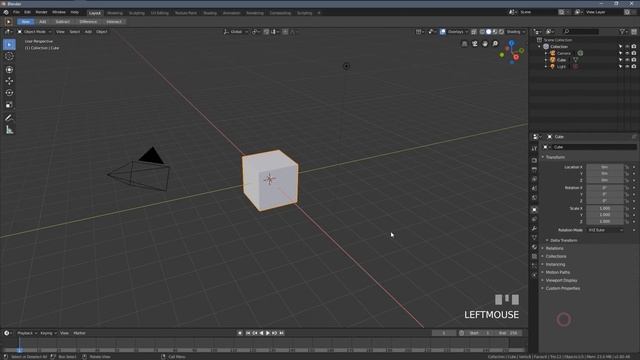Activate the Transform tool in the viewport toolbar
This screenshot has height=360, width=640.
click(x=9, y=69)
